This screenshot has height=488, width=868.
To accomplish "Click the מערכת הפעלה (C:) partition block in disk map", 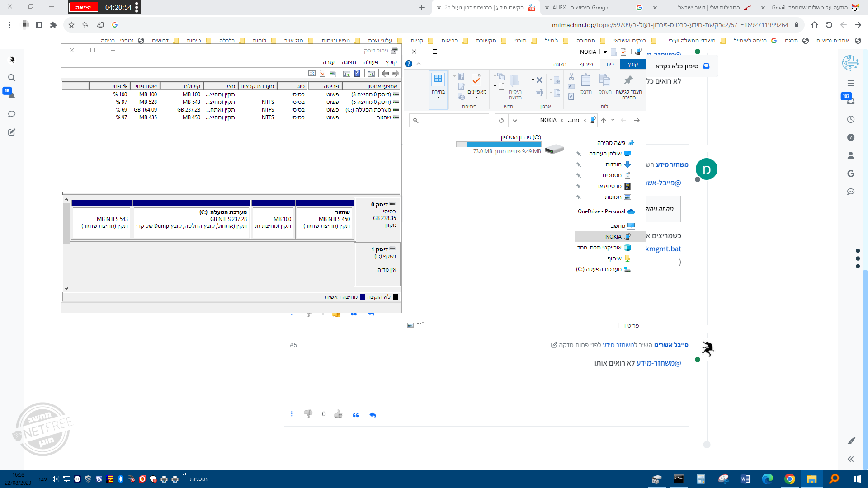I will [192, 220].
